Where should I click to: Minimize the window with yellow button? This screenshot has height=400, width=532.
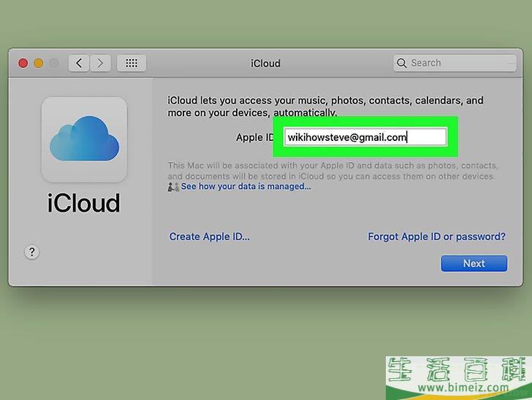point(39,64)
